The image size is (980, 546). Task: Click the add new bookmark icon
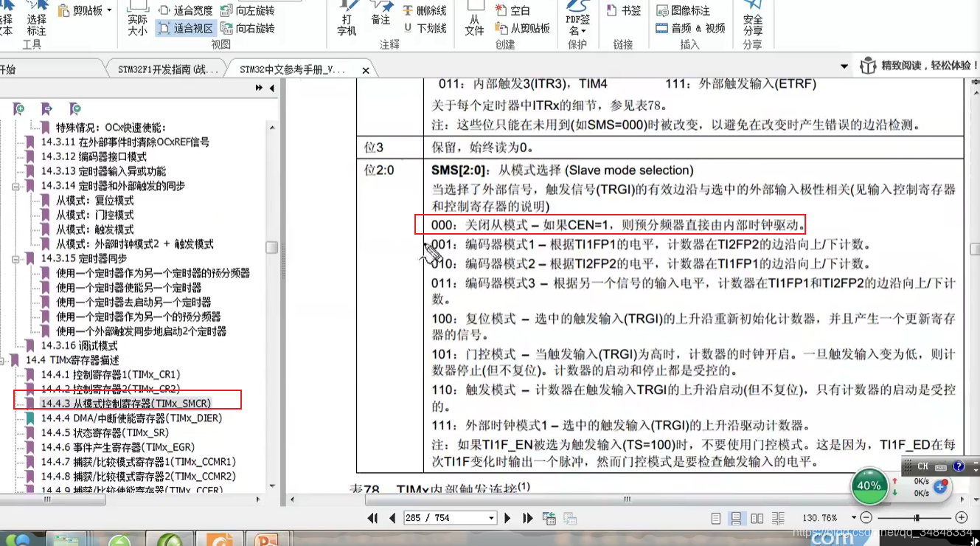pos(18,109)
